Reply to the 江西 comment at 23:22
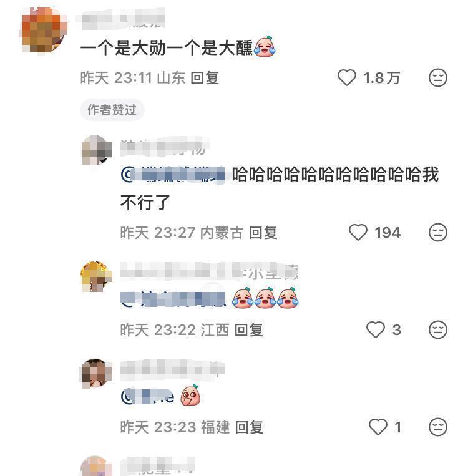 (249, 330)
